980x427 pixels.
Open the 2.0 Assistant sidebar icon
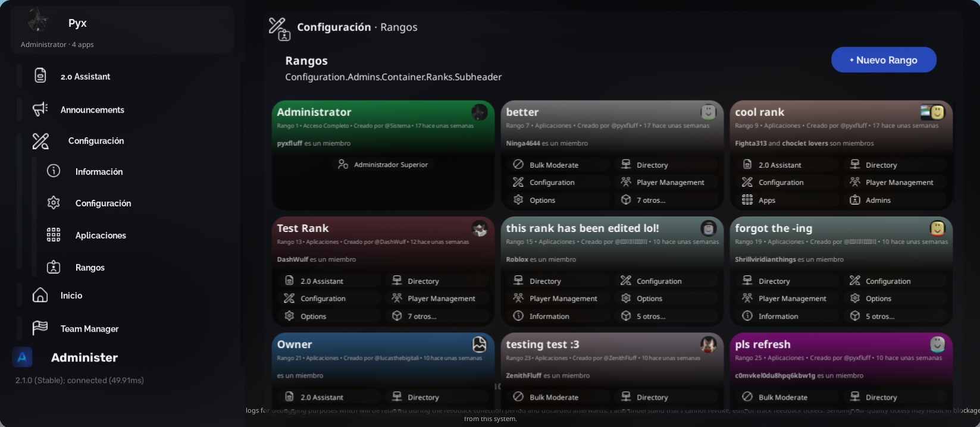[40, 76]
